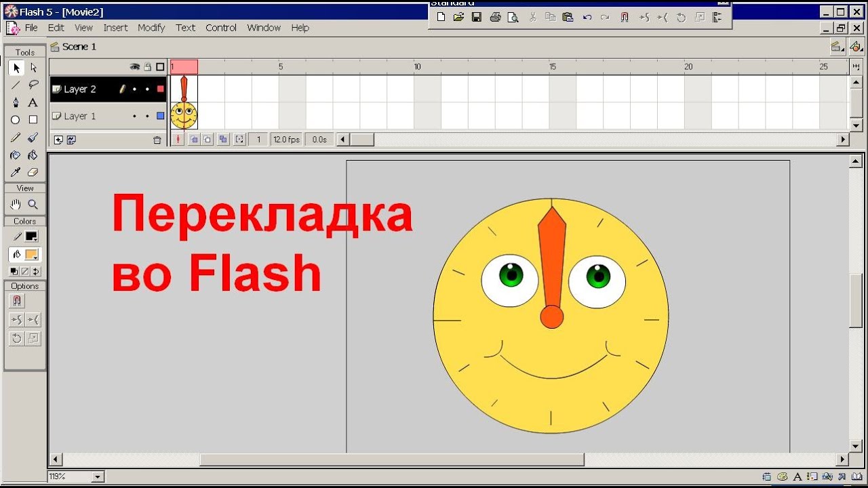The image size is (868, 488).
Task: Add a guide layer icon
Action: [71, 140]
